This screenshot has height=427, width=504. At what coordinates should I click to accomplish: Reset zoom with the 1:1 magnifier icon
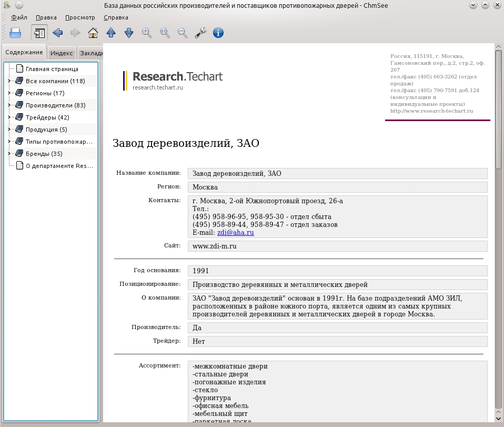click(165, 33)
